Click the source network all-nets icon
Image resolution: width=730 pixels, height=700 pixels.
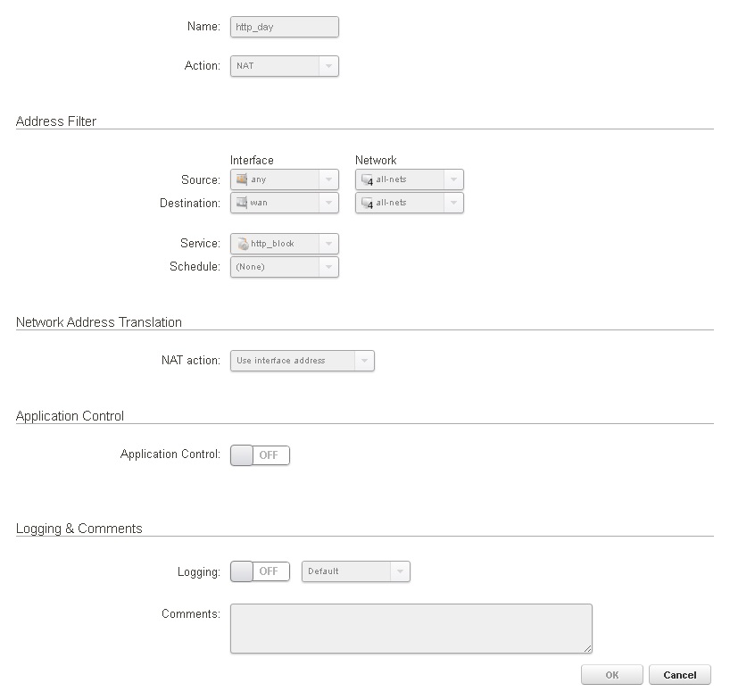click(x=367, y=179)
